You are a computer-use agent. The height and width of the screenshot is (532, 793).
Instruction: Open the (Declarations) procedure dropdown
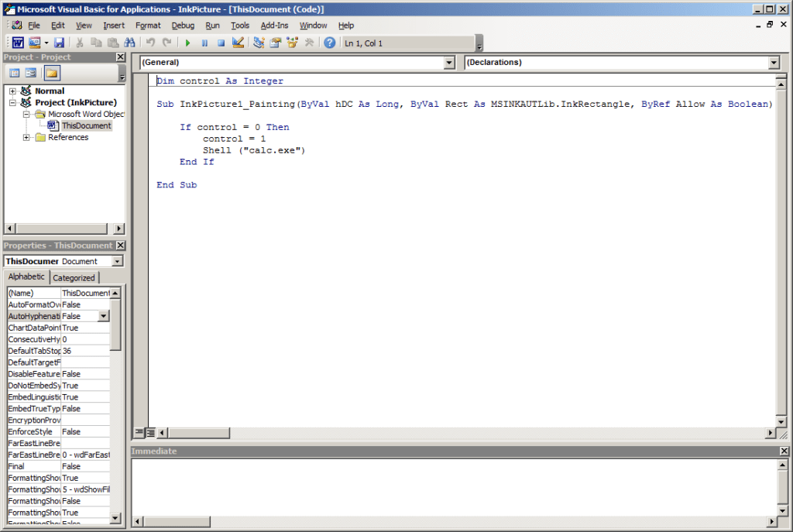pyautogui.click(x=774, y=62)
